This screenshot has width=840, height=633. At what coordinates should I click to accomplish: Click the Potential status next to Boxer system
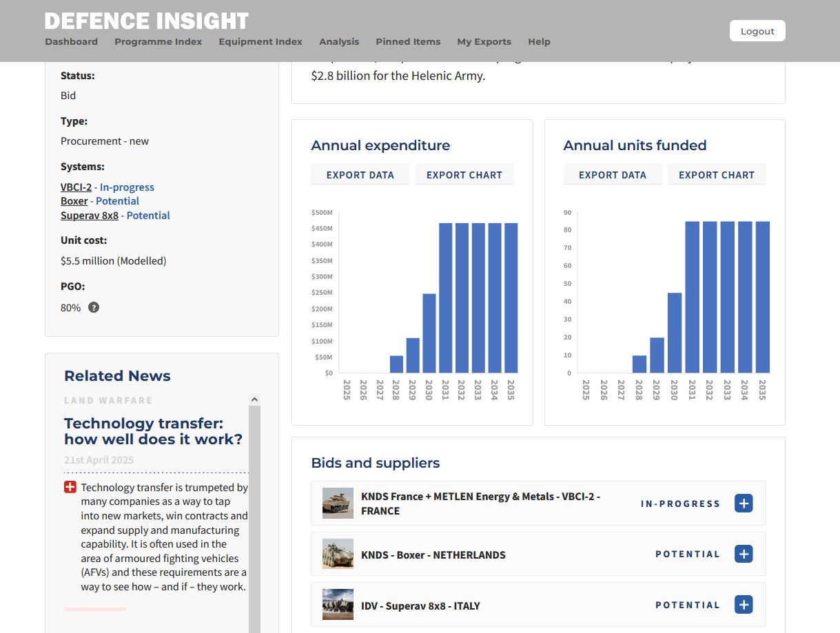[x=117, y=201]
